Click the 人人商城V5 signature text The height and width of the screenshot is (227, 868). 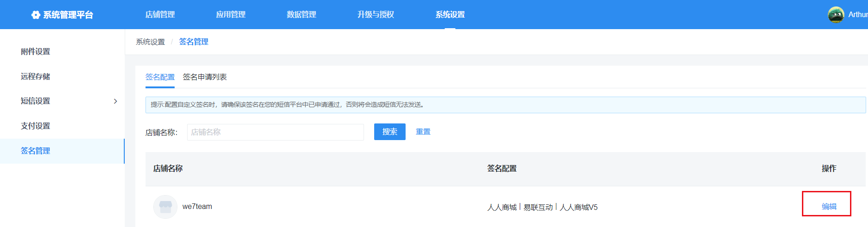click(x=579, y=207)
